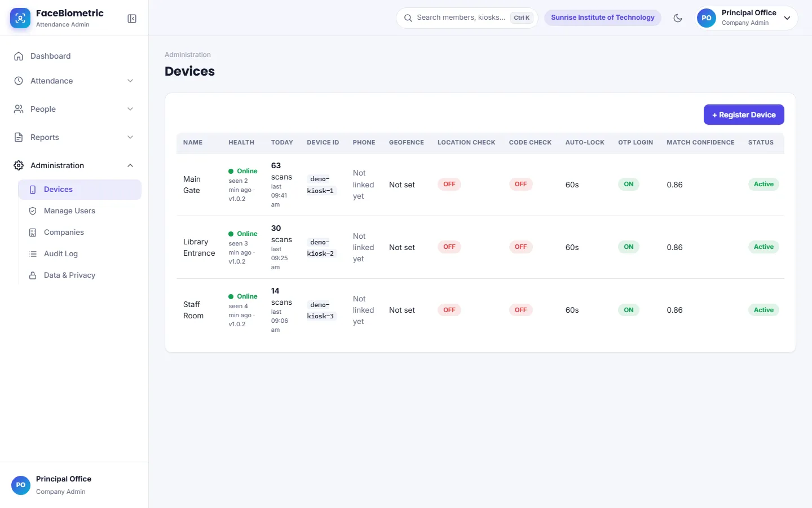Click the Manage Users shield icon
The width and height of the screenshot is (812, 508).
33,211
